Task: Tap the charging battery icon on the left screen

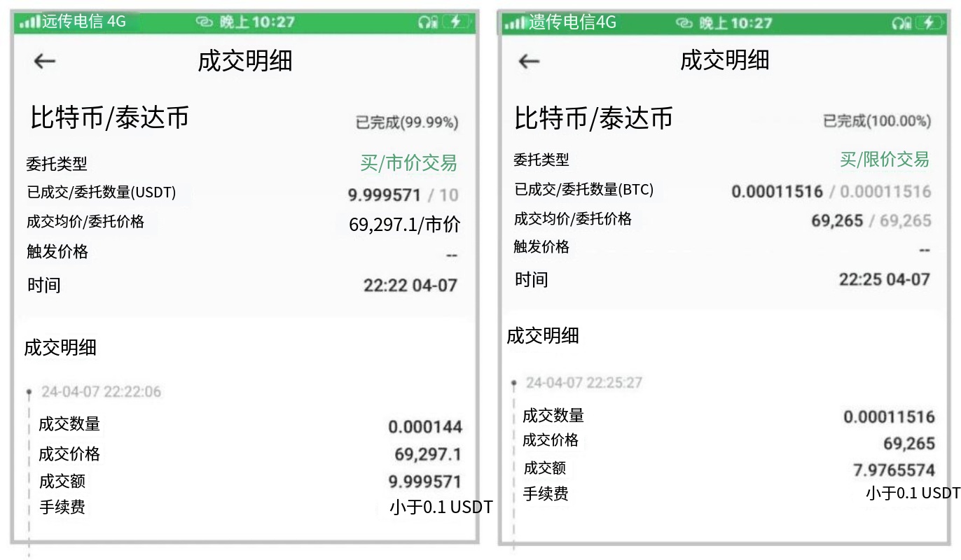Action: [456, 22]
